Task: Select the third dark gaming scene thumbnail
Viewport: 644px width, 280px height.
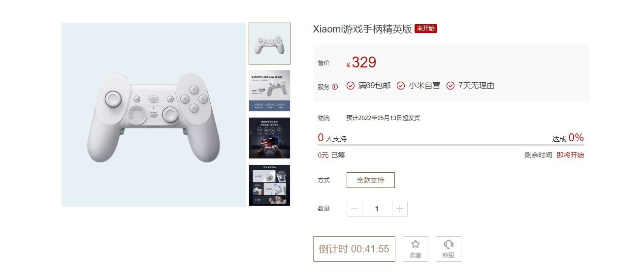Action: click(269, 138)
